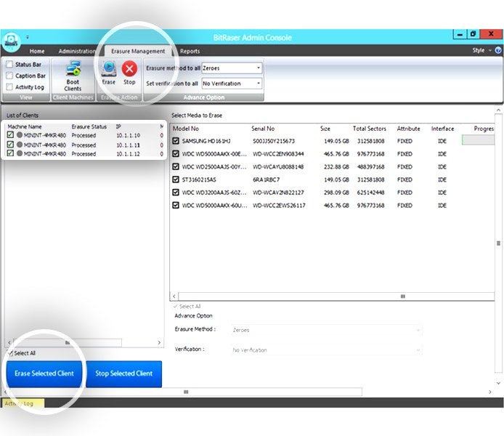Select serial number 6RA1RBC7
The image size is (504, 436).
[x=266, y=179]
